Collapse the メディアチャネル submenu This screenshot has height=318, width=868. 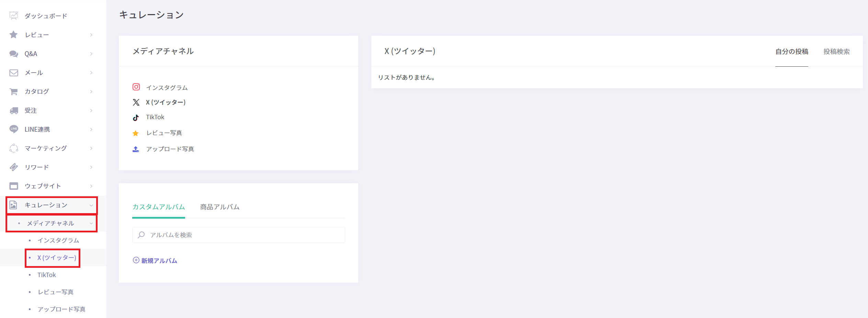[x=91, y=223]
